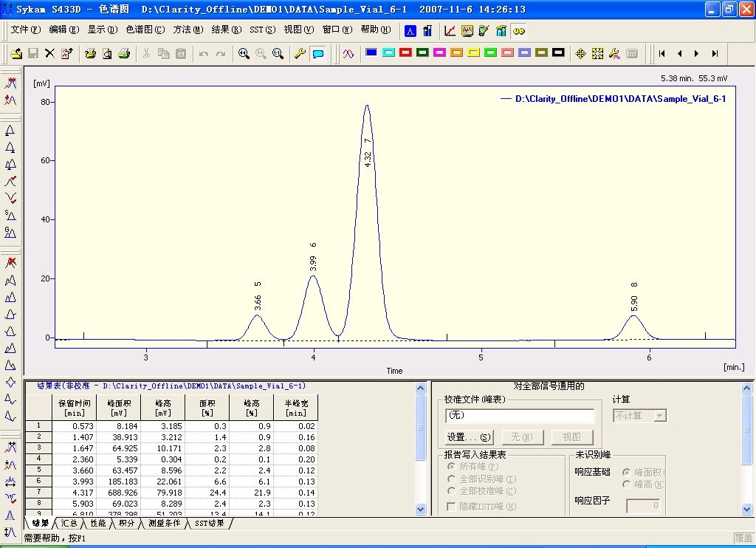Select the 全部识别峰 radio option
The image size is (756, 548).
(x=451, y=479)
